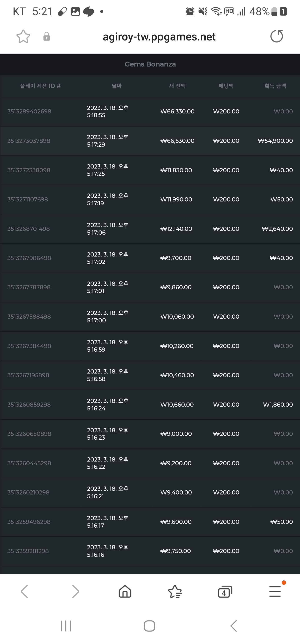
Task: Select session 3513268701498 with ₩2,640.00 win
Action: tap(150, 229)
